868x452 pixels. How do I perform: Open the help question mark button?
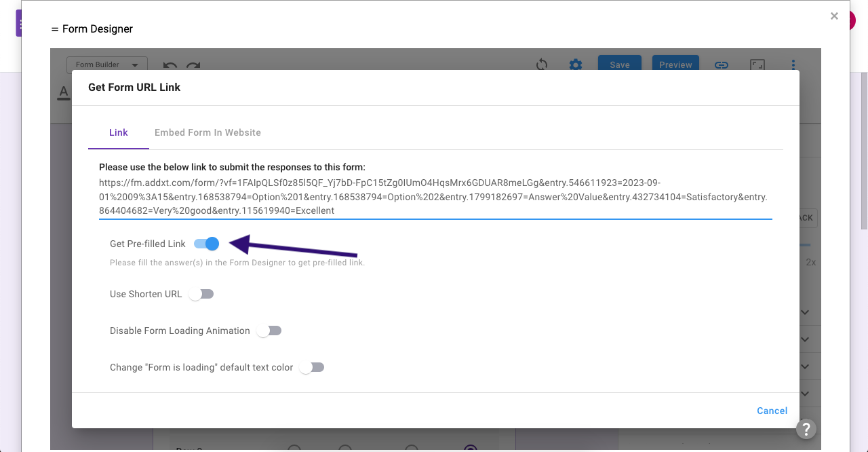[806, 429]
